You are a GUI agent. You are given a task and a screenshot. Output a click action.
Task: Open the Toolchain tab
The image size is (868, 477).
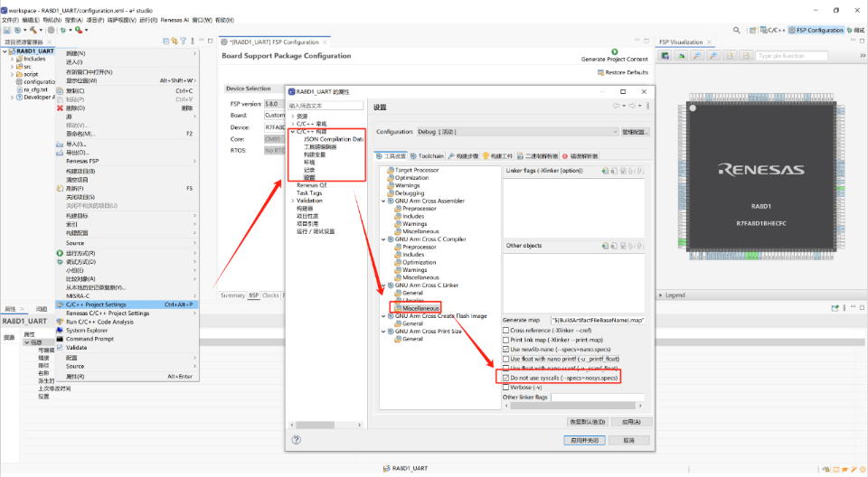point(427,156)
